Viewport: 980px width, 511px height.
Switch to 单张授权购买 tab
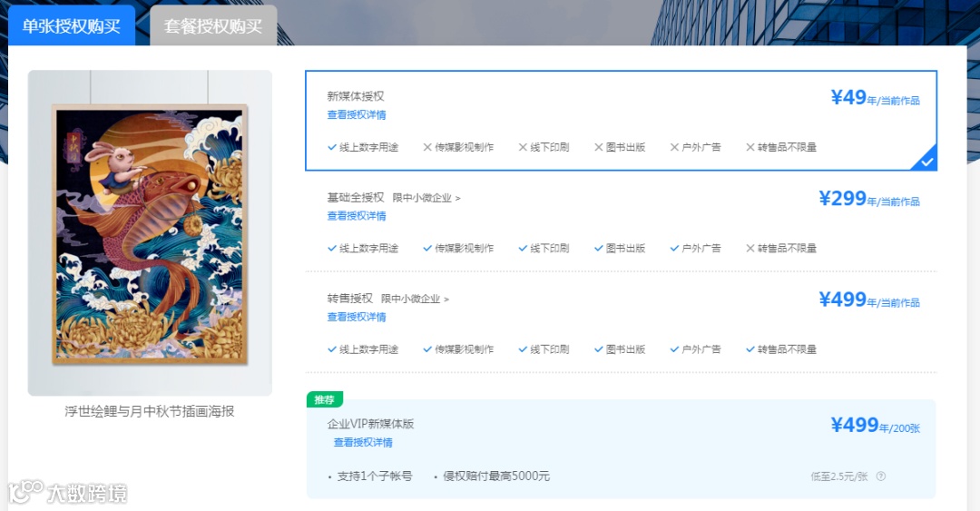(x=72, y=25)
